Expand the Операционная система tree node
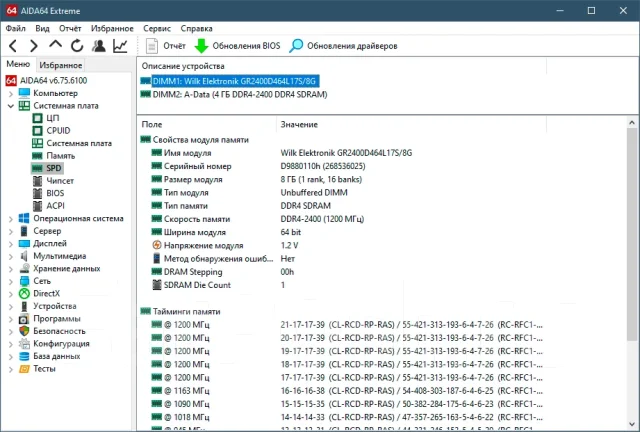Image resolution: width=640 pixels, height=432 pixels. [11, 219]
